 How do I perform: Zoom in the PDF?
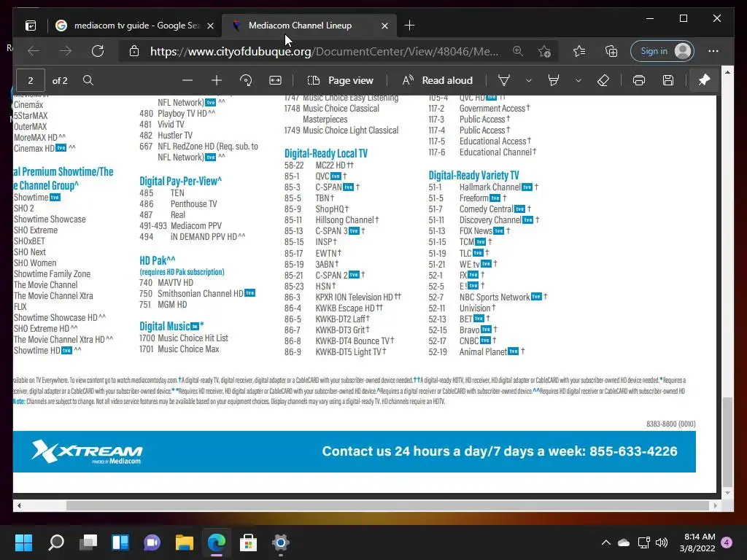tap(217, 80)
